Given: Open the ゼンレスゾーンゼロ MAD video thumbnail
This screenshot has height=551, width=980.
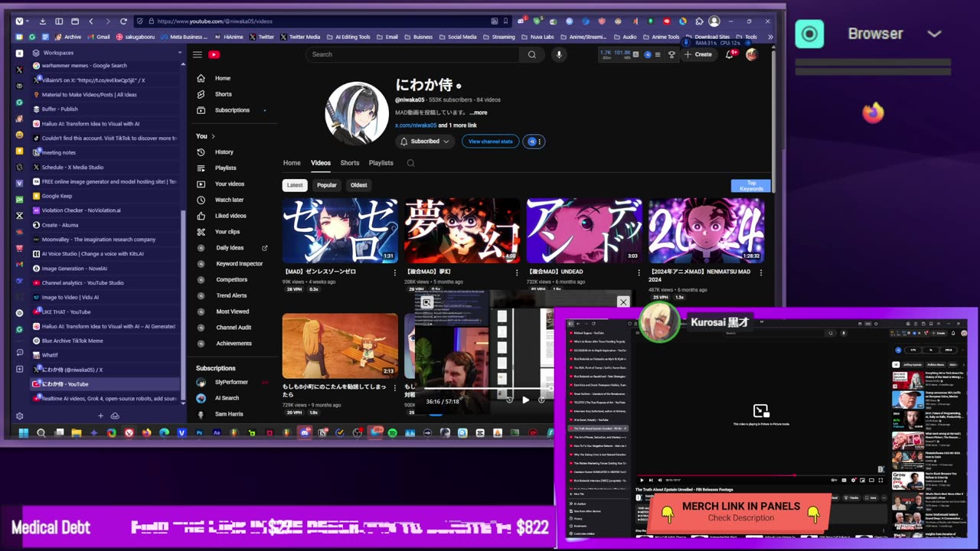Looking at the screenshot, I should 340,230.
